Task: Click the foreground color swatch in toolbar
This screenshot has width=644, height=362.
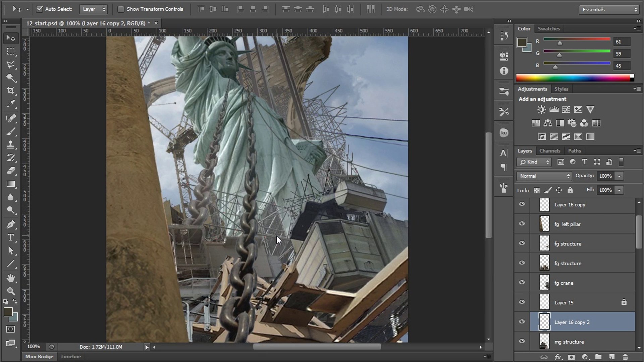Action: (x=8, y=312)
